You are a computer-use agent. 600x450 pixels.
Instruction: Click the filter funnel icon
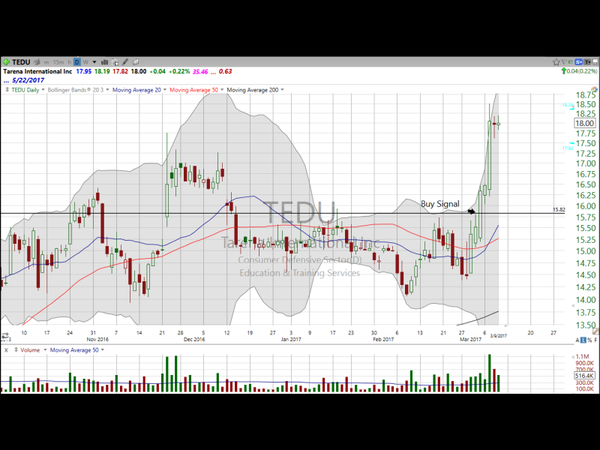click(x=564, y=62)
